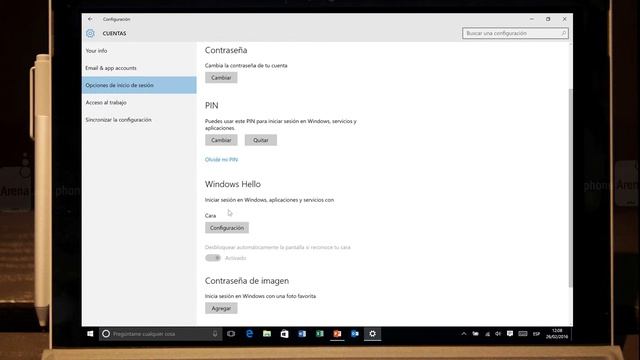
Task: Open the touch keyboard tray icon
Action: [523, 334]
